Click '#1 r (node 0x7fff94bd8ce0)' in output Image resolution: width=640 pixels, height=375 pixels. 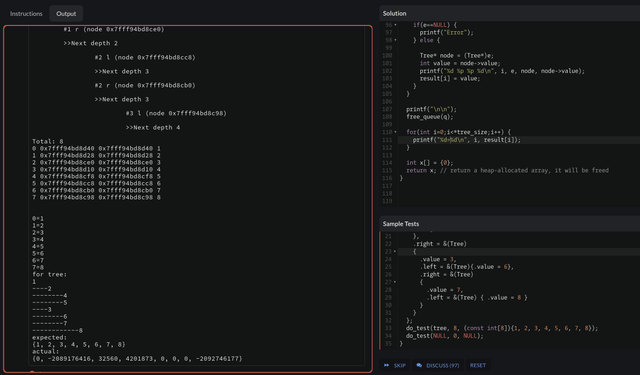coord(114,29)
